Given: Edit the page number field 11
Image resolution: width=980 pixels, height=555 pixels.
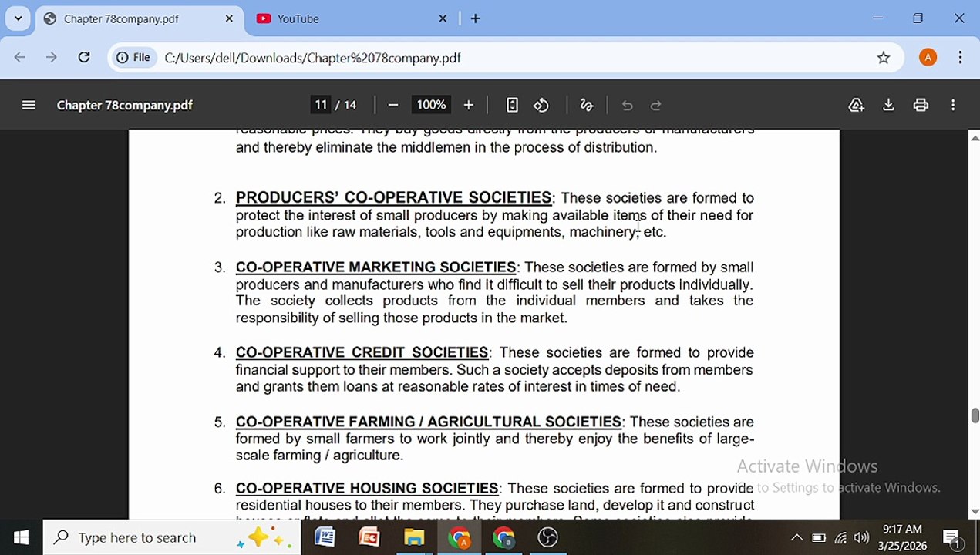Looking at the screenshot, I should [321, 105].
